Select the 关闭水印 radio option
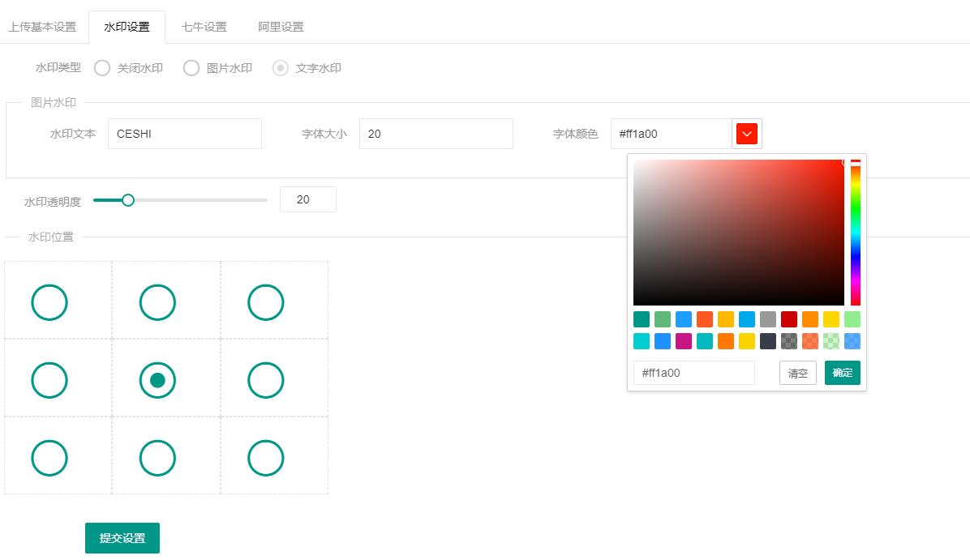This screenshot has width=970, height=560. pos(128,68)
